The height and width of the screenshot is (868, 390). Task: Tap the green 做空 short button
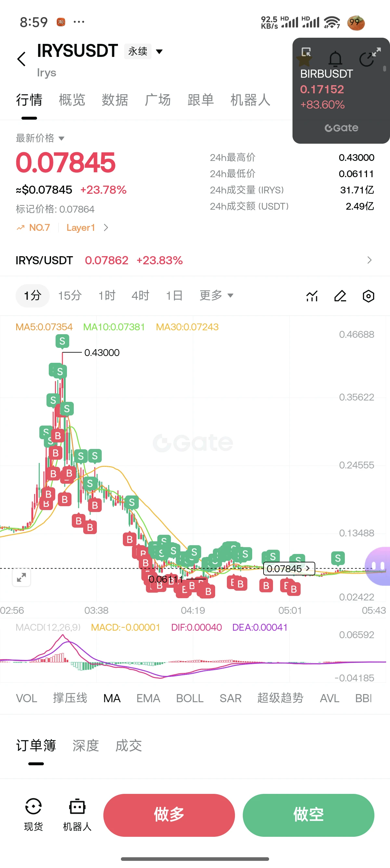click(308, 815)
